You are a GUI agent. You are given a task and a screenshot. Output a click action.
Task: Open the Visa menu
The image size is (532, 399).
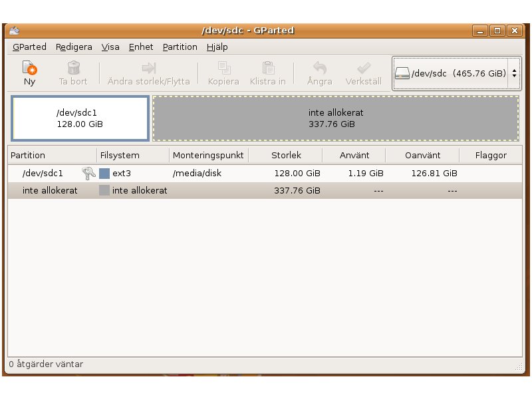pos(110,47)
